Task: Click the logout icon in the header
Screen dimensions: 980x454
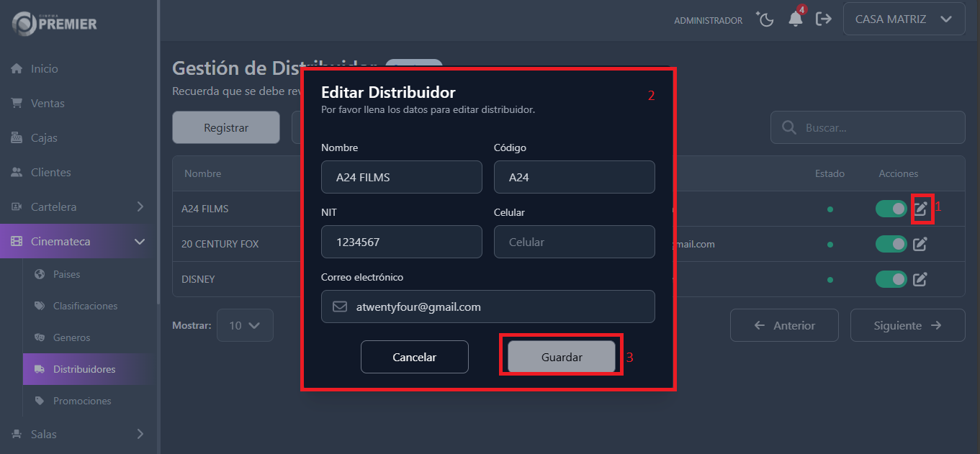Action: click(824, 19)
